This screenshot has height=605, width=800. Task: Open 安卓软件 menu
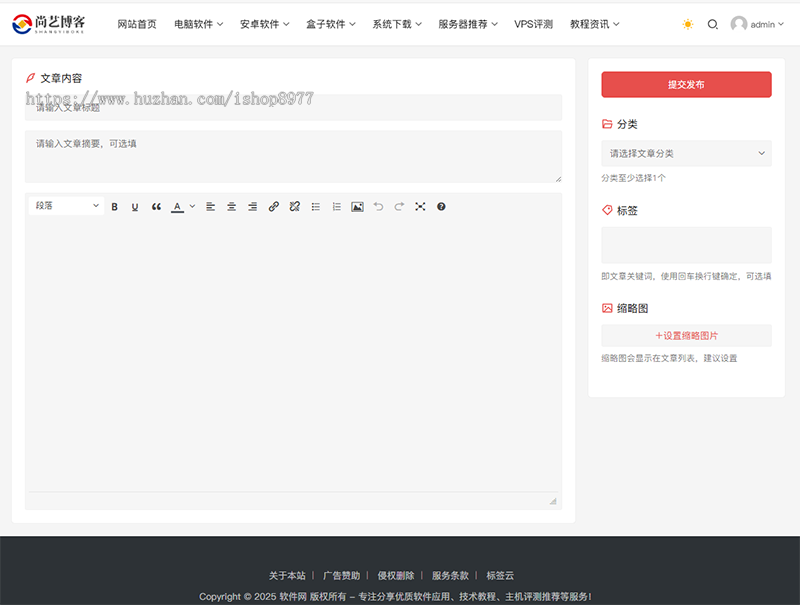click(264, 24)
